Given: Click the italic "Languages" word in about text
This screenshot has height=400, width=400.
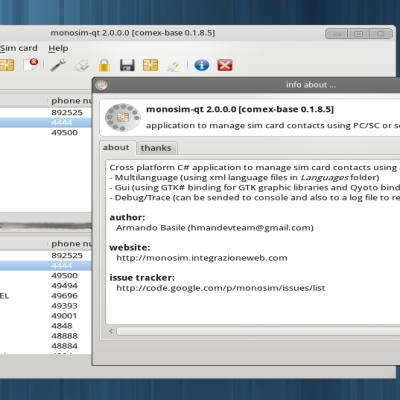Looking at the screenshot, I should tap(324, 177).
